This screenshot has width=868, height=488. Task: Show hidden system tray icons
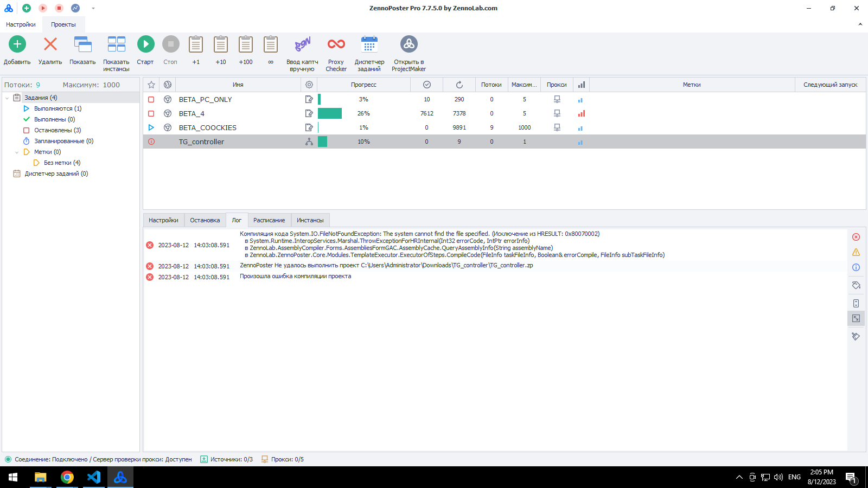point(739,477)
